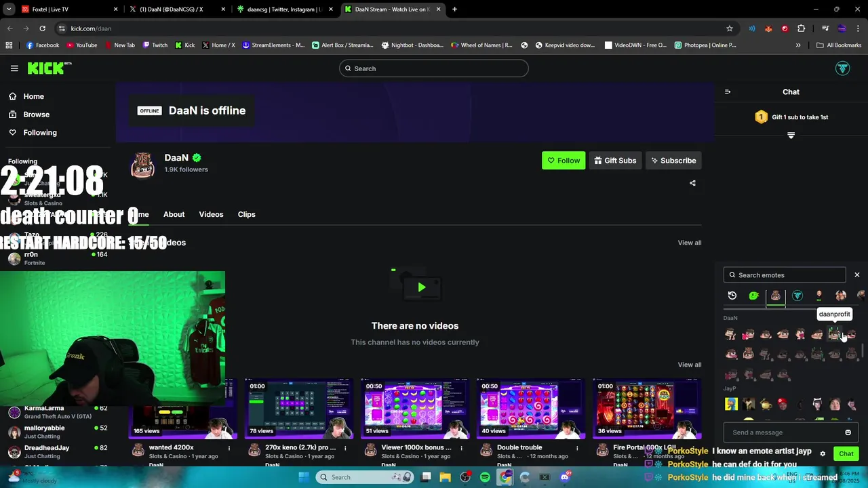Share the DaaN channel
The width and height of the screenshot is (868, 488).
(692, 183)
